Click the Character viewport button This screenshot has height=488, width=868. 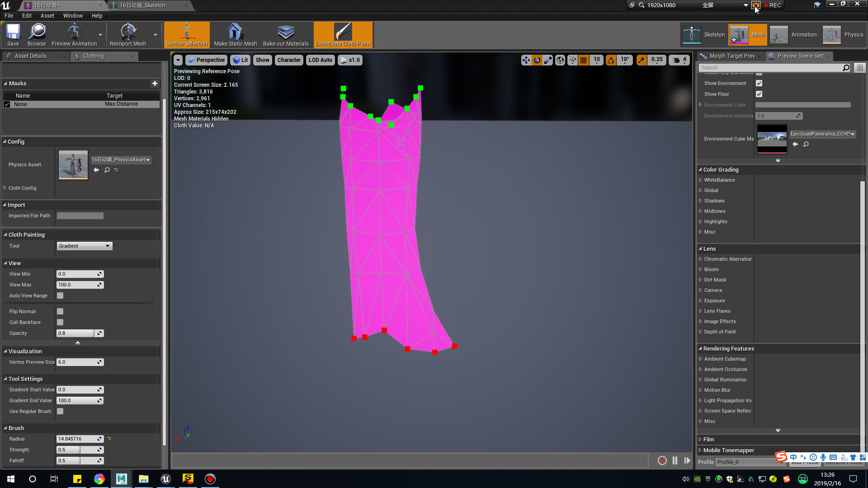pos(289,60)
